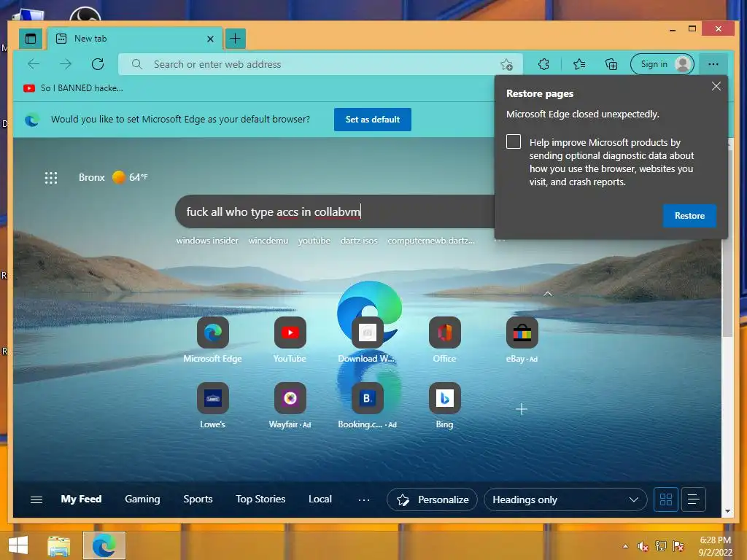Focus the Search or enter web address bar

click(320, 64)
